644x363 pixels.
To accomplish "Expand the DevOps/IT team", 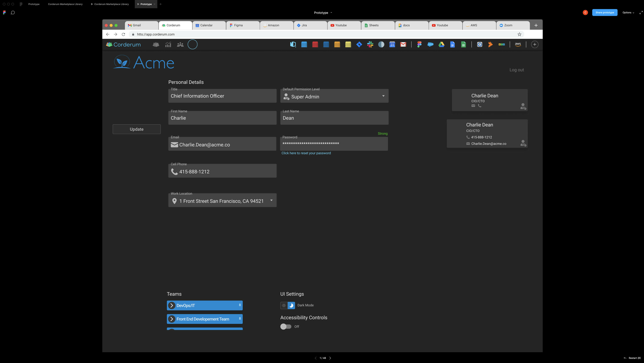I will [171, 305].
